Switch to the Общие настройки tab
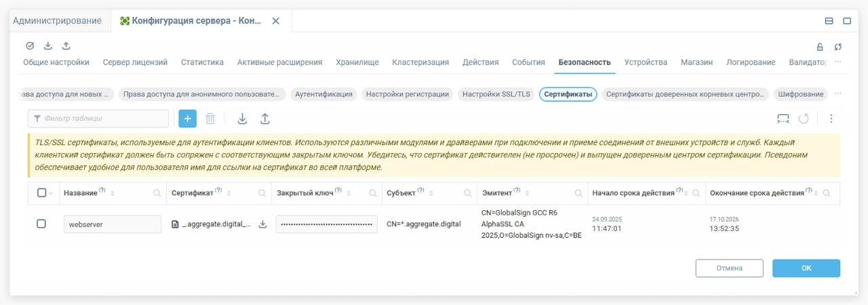The image size is (868, 305). 56,62
